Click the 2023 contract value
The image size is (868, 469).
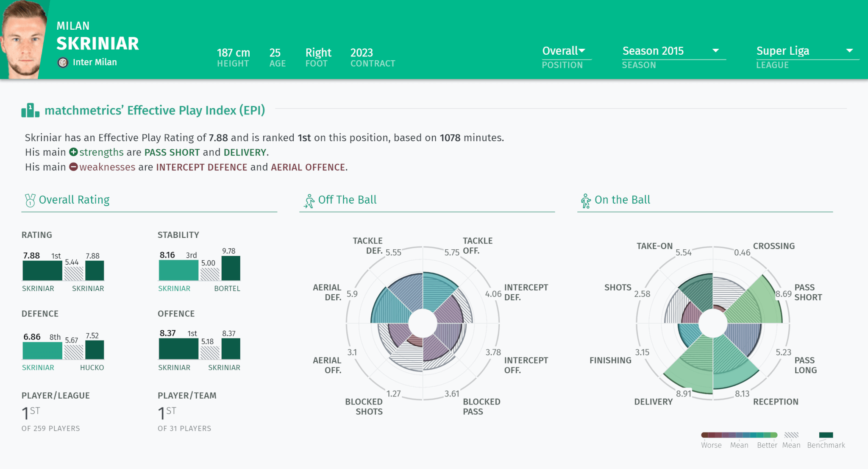click(362, 53)
